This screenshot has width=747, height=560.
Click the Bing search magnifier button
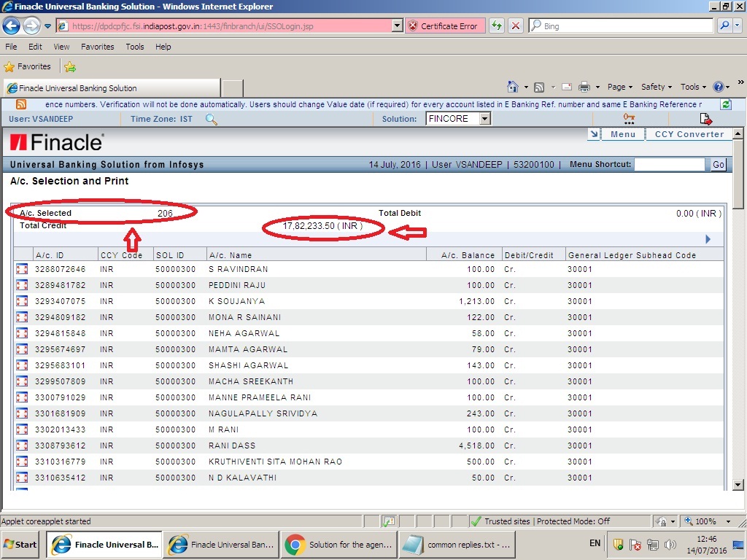724,26
